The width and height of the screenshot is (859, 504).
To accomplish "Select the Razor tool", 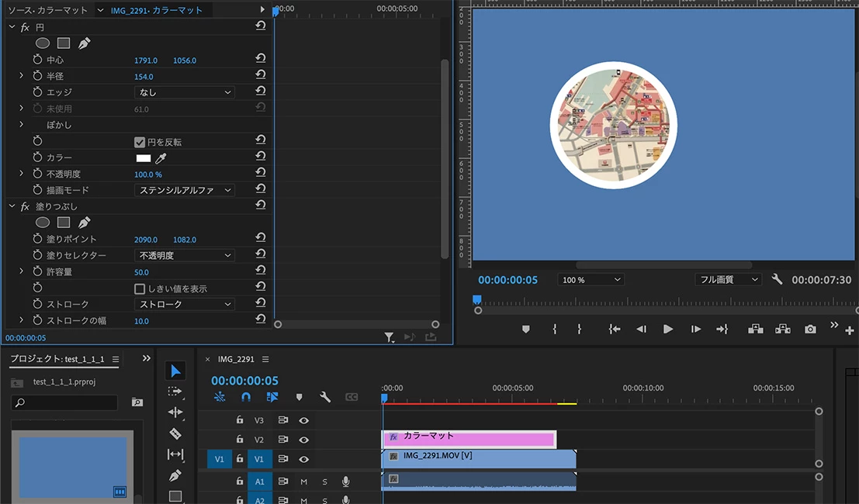I will (175, 433).
